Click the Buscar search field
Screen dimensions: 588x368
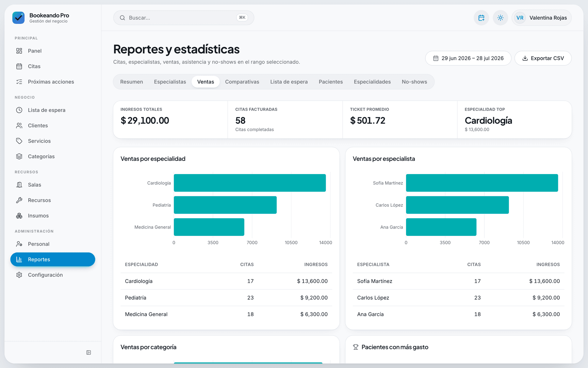point(184,18)
